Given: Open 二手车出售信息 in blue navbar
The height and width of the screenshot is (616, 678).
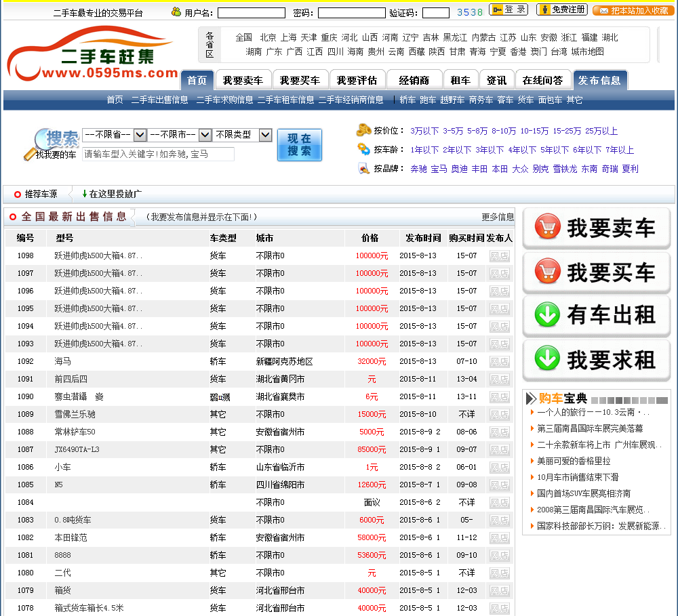Looking at the screenshot, I should [159, 100].
